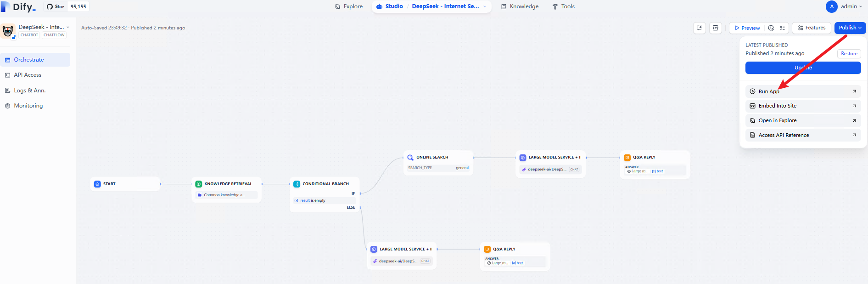
Task: Click the Run App external-link arrow
Action: coord(854,91)
